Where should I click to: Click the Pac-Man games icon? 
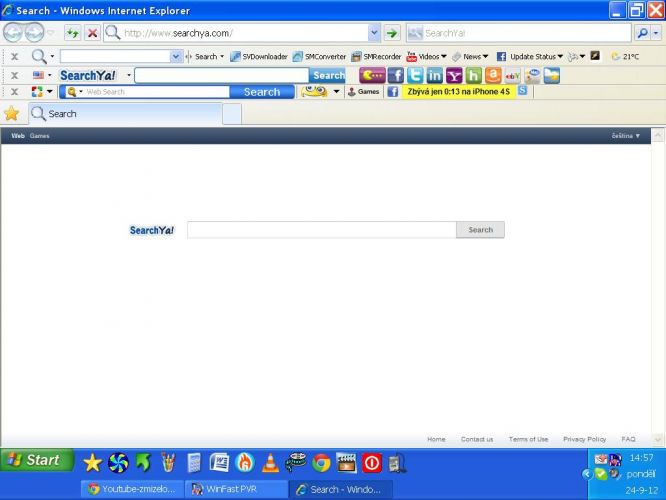(372, 76)
